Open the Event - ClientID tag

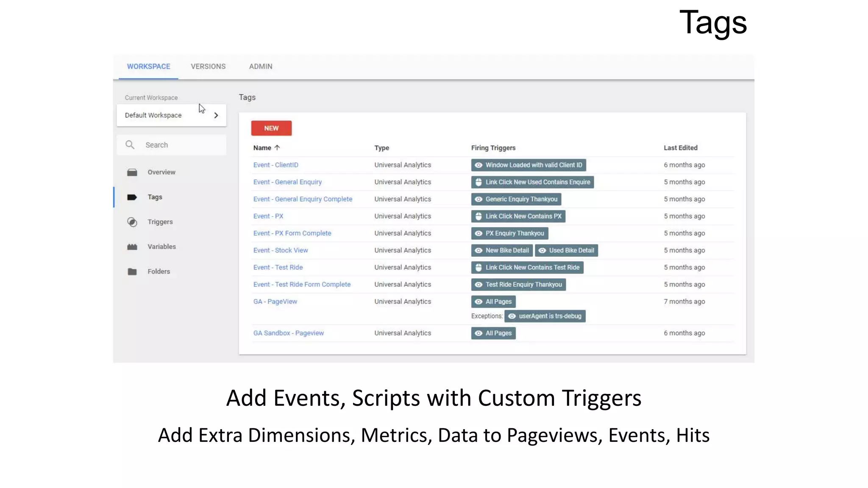[276, 165]
